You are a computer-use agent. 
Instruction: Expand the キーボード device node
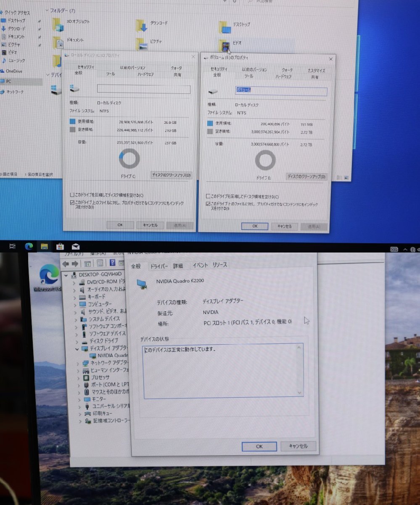(x=75, y=297)
